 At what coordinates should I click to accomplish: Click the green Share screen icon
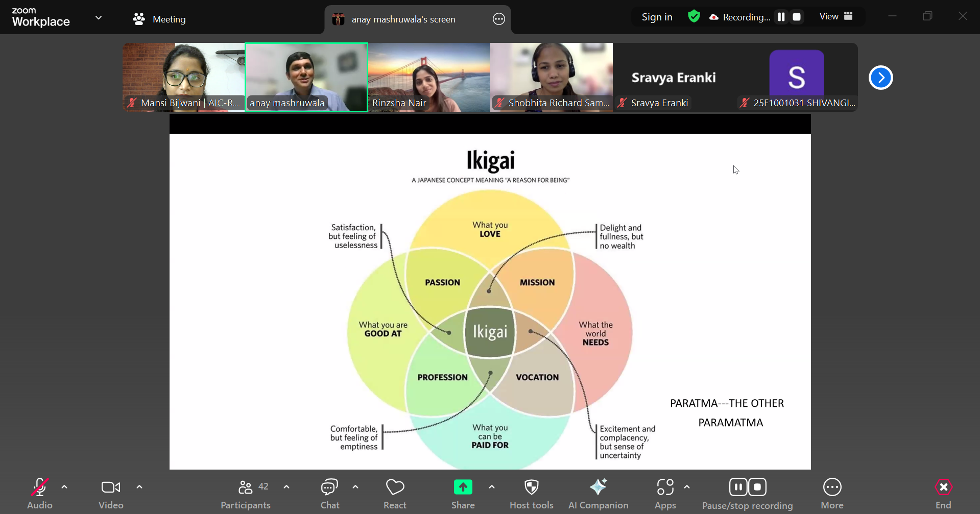pyautogui.click(x=463, y=487)
